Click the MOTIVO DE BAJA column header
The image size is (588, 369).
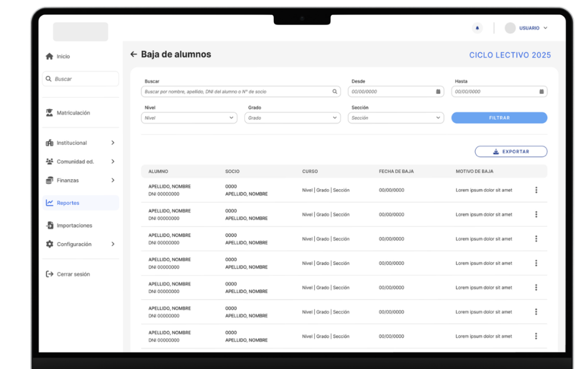[475, 171]
